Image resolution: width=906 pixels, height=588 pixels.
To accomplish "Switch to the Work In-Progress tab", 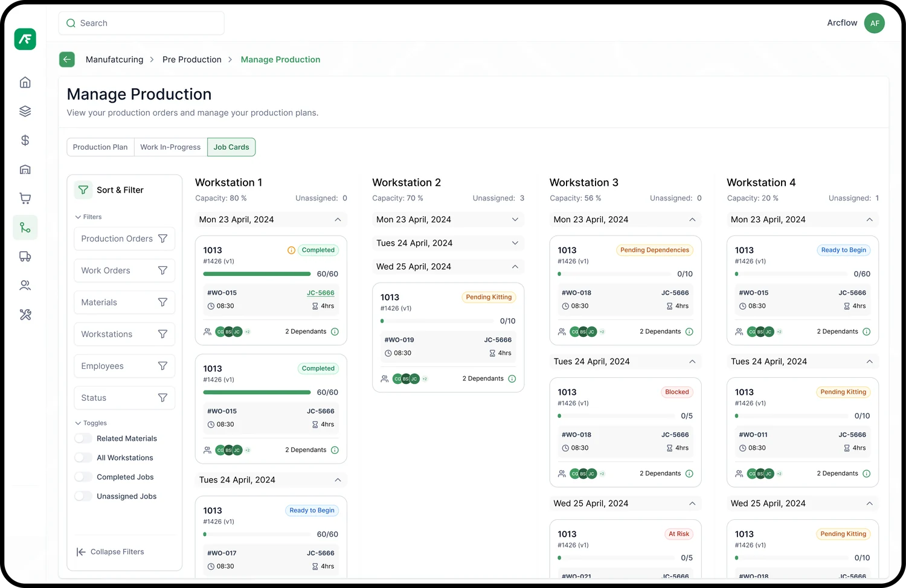I will (170, 147).
